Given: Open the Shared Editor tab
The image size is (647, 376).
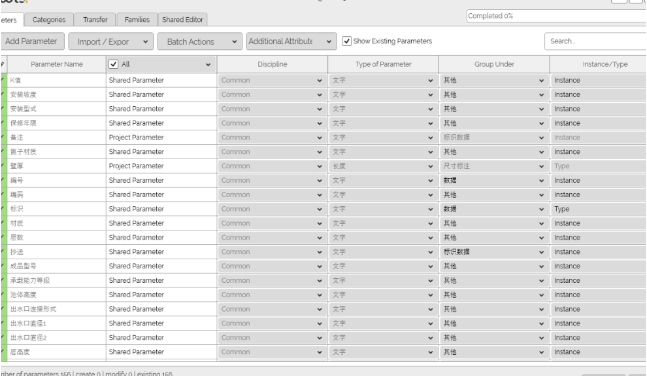Looking at the screenshot, I should (182, 20).
